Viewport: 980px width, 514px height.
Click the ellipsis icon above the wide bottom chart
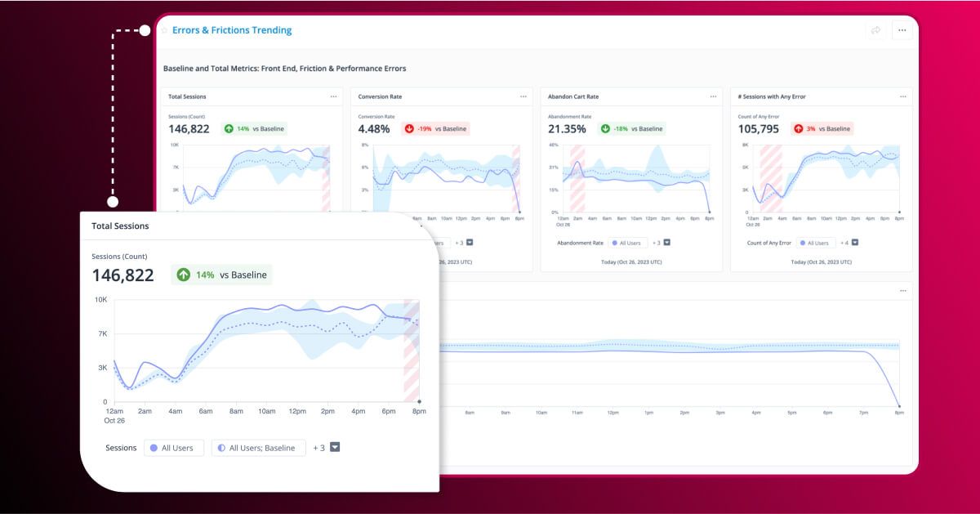pos(902,290)
